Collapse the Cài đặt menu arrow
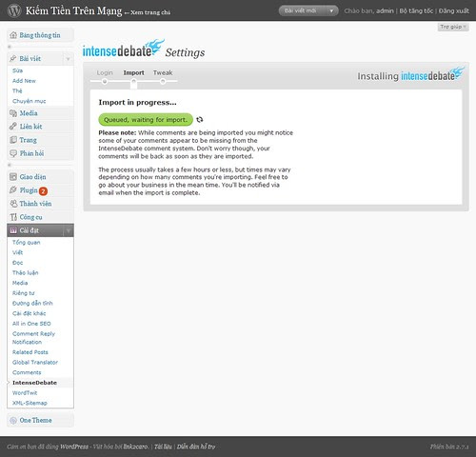Viewport: 476px width, 457px height. [x=69, y=230]
